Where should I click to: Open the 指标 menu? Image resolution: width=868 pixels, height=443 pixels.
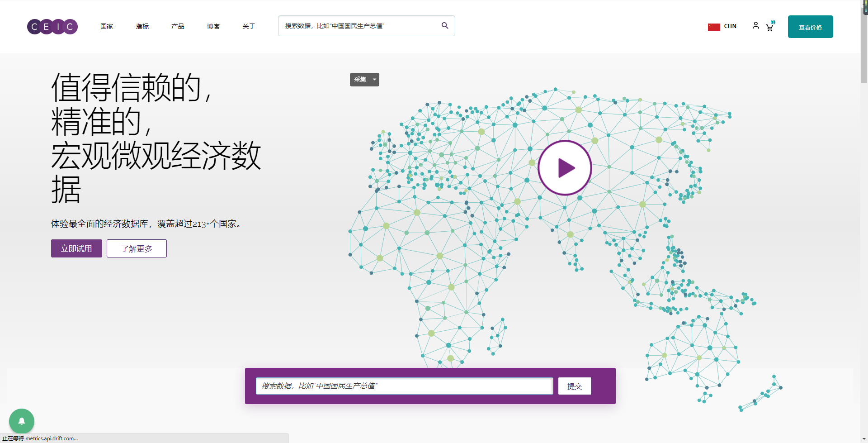coord(142,26)
